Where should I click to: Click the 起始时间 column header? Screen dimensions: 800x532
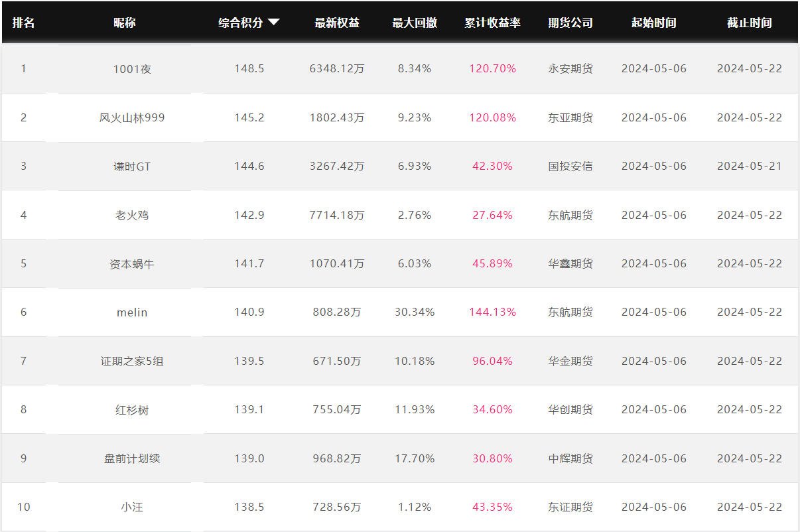click(x=654, y=23)
